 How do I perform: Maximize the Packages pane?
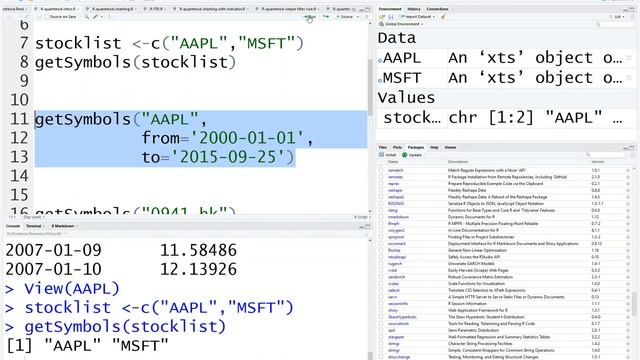pos(632,148)
